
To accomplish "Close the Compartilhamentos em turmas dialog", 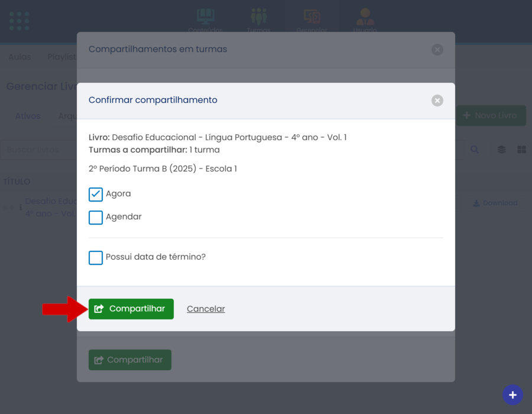I will (x=437, y=50).
